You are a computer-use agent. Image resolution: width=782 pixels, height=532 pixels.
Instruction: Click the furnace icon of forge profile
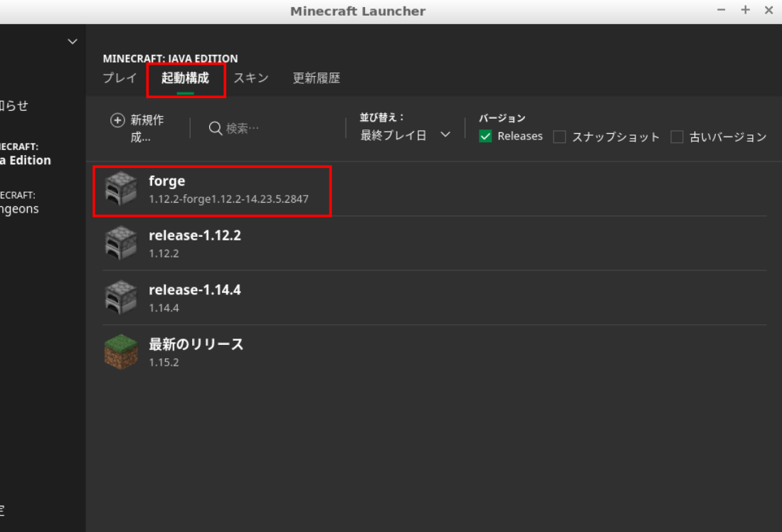tap(121, 188)
